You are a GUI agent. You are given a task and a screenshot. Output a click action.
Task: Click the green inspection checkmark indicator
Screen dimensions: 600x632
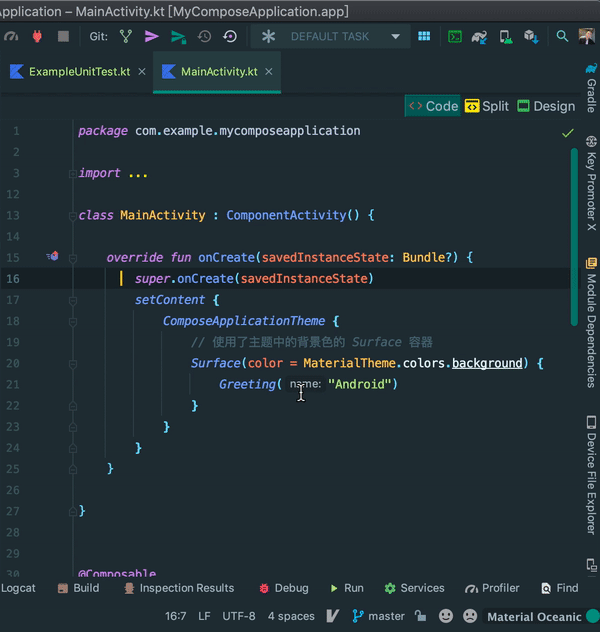click(x=567, y=133)
